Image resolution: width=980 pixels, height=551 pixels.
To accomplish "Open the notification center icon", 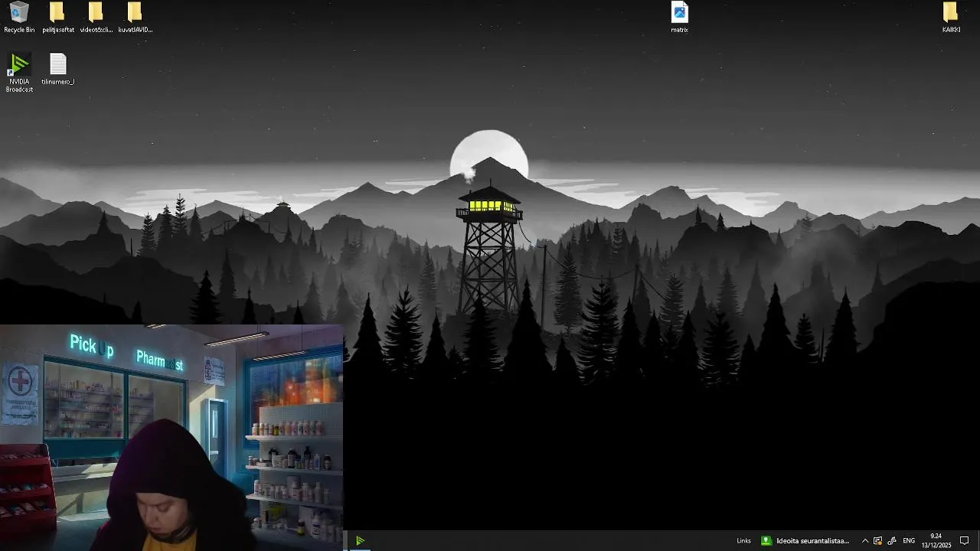I will click(x=965, y=541).
